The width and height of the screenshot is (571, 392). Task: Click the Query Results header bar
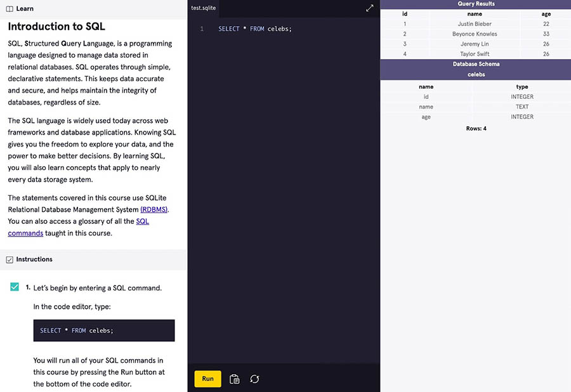(x=475, y=4)
